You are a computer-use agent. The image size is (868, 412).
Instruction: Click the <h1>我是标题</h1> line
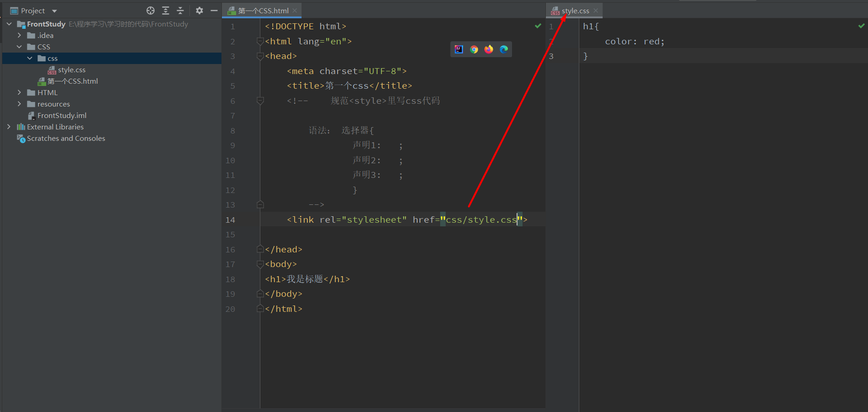(x=307, y=279)
